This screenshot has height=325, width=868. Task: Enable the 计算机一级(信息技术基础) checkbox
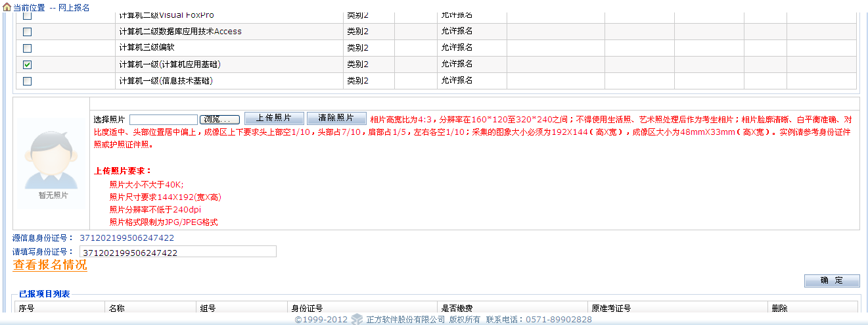click(27, 81)
